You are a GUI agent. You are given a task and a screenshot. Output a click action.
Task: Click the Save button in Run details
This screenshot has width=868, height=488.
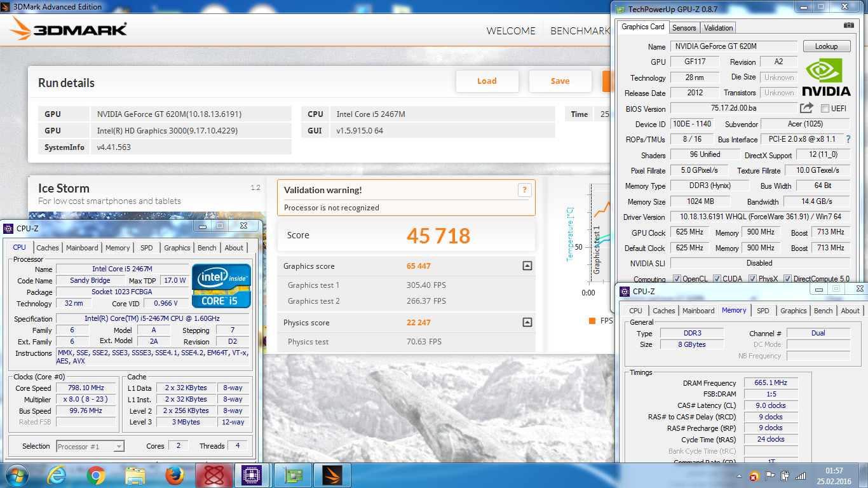point(560,81)
